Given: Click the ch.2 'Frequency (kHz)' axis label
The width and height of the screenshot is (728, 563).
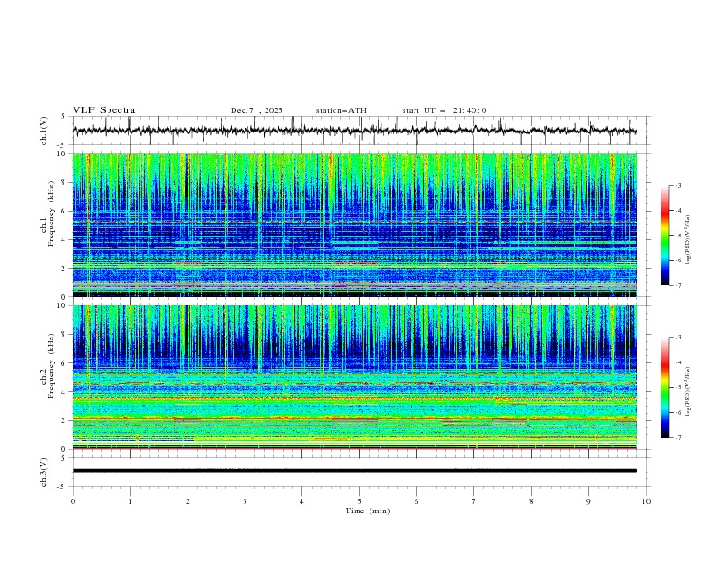Looking at the screenshot, I should click(51, 366).
